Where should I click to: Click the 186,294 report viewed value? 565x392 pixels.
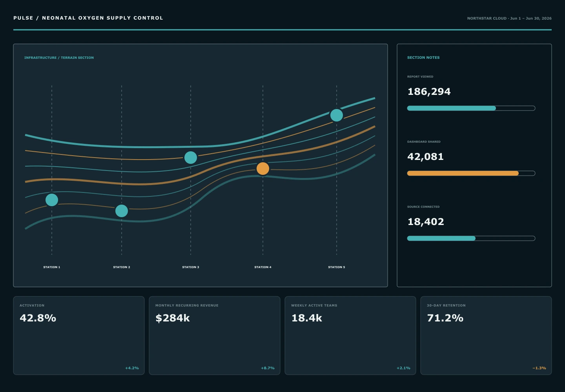pyautogui.click(x=429, y=92)
